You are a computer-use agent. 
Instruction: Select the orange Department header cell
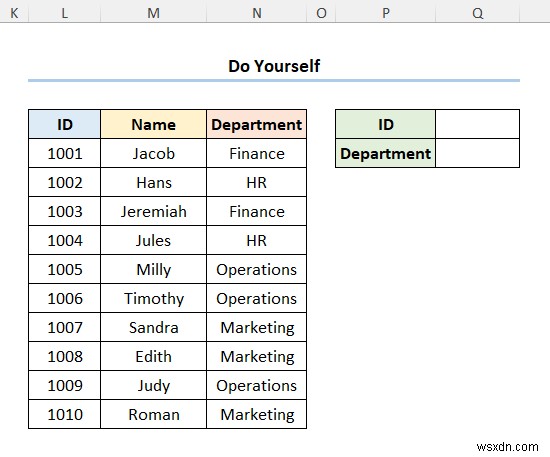coord(256,124)
